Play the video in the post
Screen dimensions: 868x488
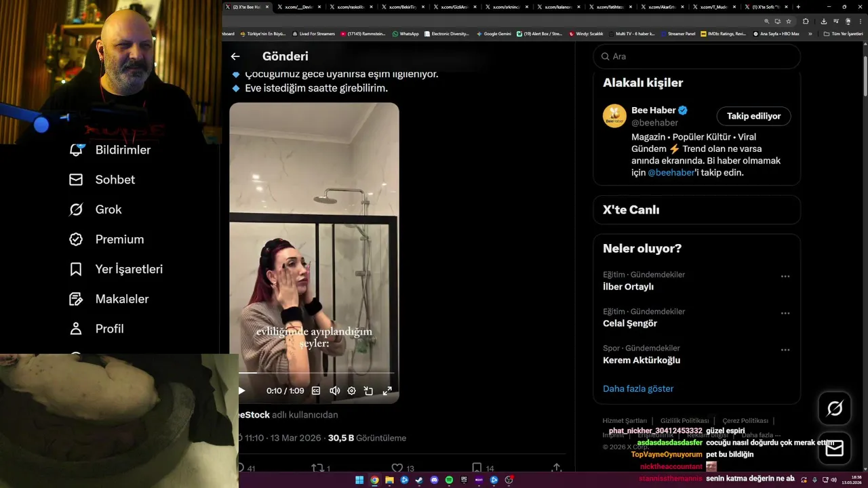(x=241, y=390)
